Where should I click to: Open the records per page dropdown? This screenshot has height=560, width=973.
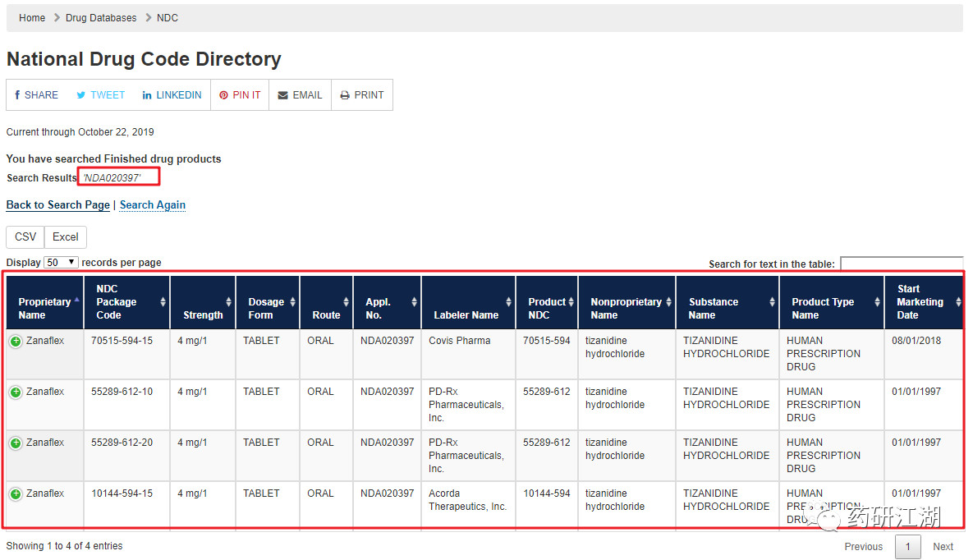(61, 263)
